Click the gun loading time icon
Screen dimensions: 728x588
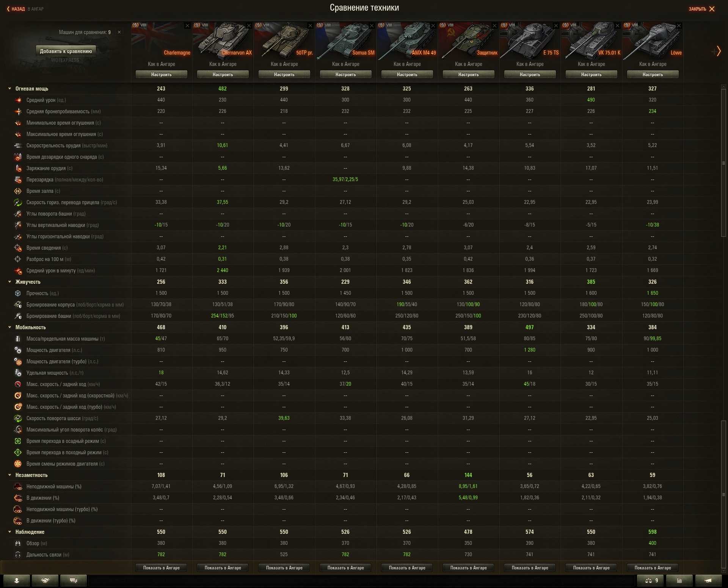18,168
